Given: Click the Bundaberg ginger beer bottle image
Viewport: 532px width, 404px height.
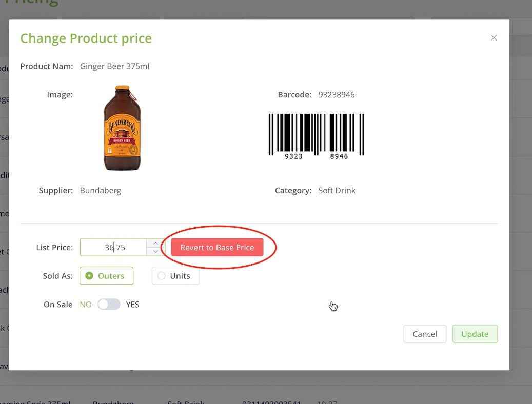Looking at the screenshot, I should 122,128.
